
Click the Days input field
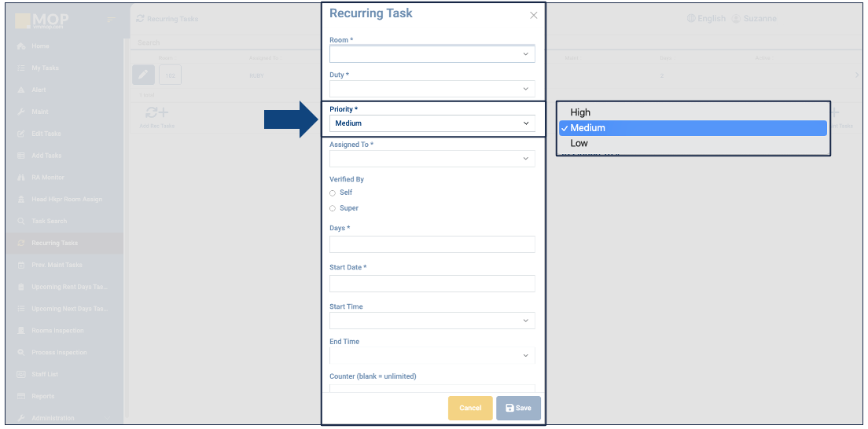[x=432, y=244]
